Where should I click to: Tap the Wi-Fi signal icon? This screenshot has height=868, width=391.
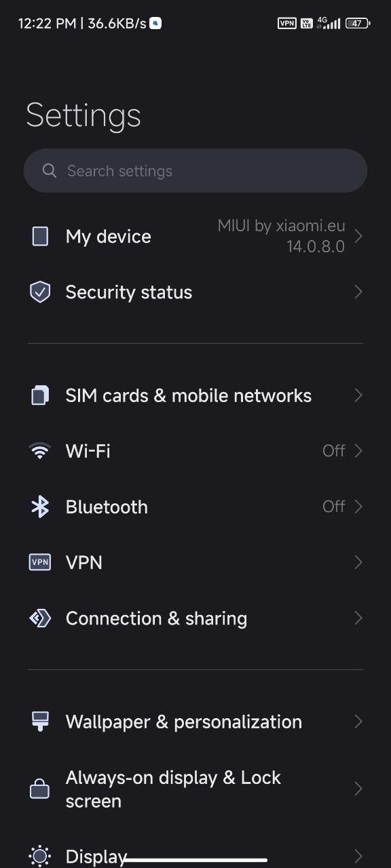(40, 451)
